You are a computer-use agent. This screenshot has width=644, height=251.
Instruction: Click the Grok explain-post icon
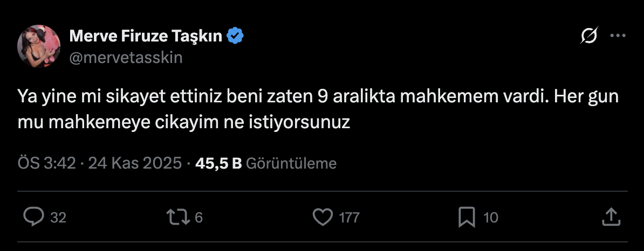pyautogui.click(x=588, y=36)
